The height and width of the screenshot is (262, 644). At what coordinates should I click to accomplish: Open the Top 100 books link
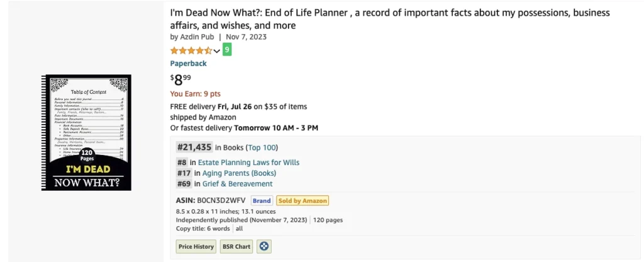click(x=263, y=147)
